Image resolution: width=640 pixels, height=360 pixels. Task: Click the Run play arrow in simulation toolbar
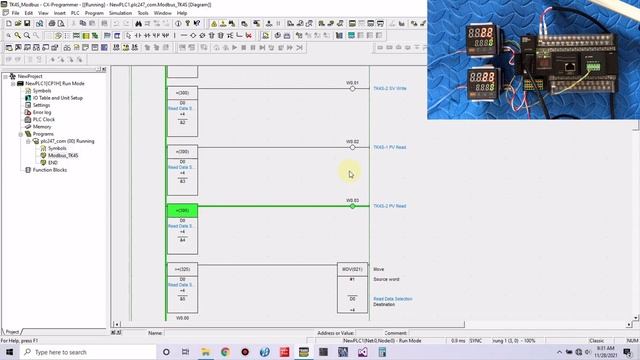[234, 48]
